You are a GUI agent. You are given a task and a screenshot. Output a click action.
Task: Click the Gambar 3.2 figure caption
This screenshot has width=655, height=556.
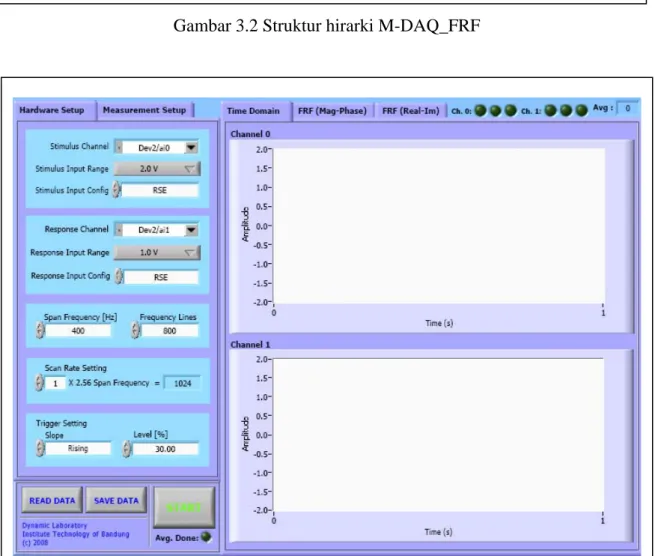327,26
